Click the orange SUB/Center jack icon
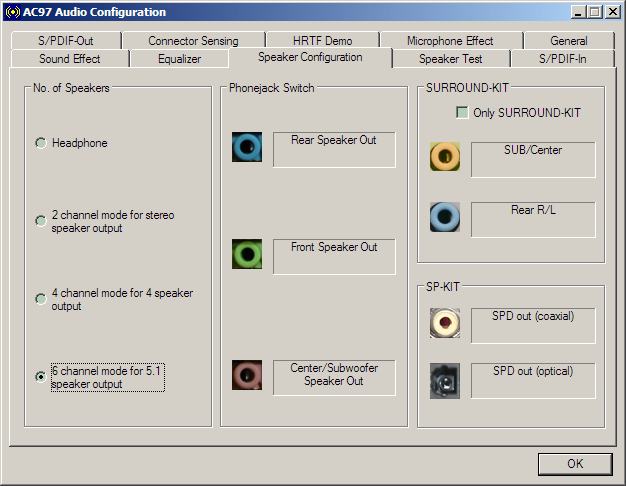Image resolution: width=626 pixels, height=486 pixels. click(x=445, y=157)
